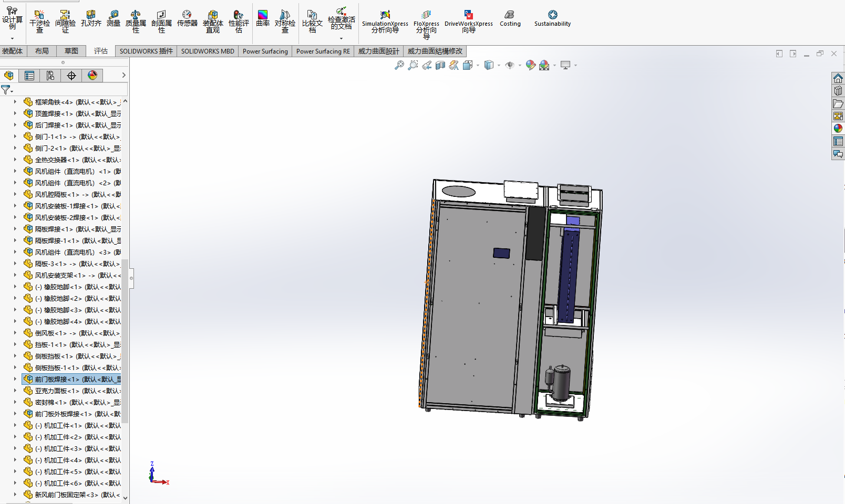Open the 对称检查 symmetry check tool
Screen dimensions: 845x504
tap(285, 20)
